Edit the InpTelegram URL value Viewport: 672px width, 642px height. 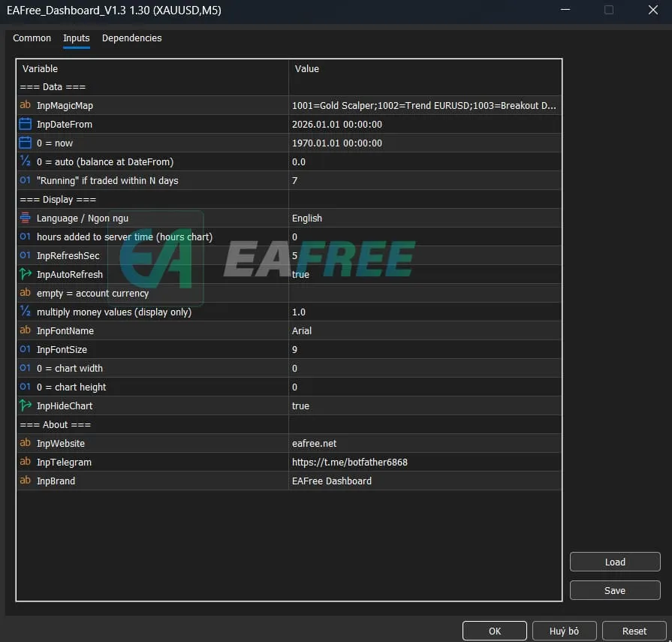(x=425, y=463)
